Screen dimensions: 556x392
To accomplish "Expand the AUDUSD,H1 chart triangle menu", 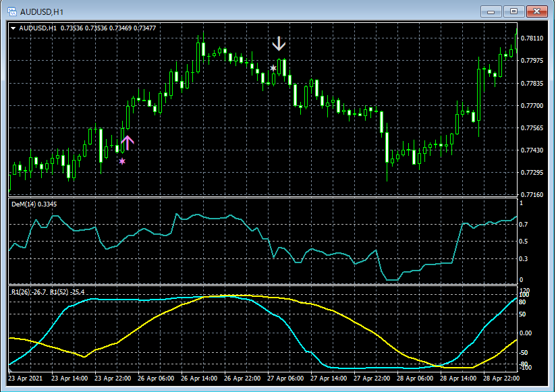I will tap(14, 28).
